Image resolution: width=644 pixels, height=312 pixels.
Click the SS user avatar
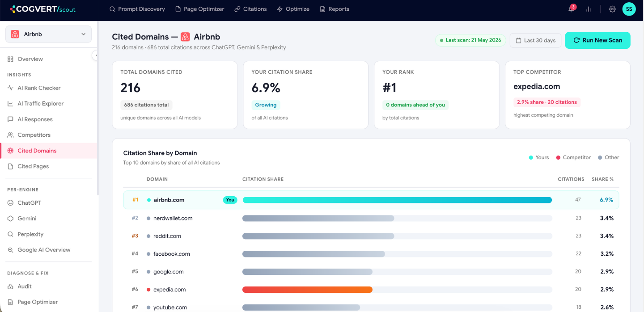[x=629, y=9]
